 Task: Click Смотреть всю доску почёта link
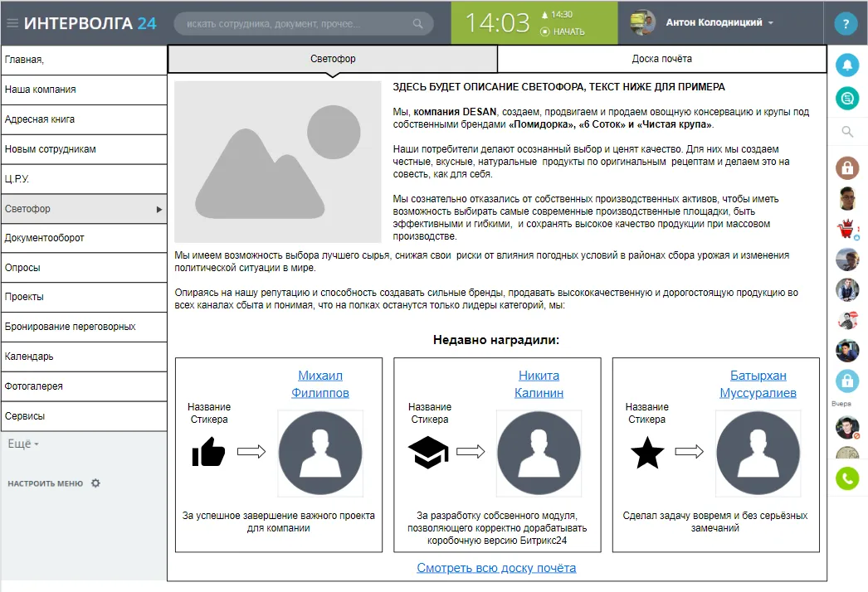click(x=496, y=568)
